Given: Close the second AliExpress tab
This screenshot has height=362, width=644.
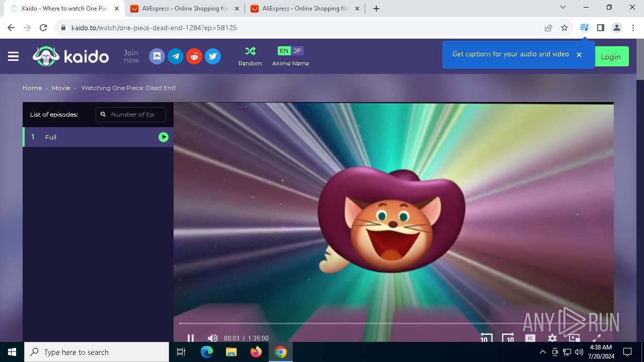Looking at the screenshot, I should (357, 9).
